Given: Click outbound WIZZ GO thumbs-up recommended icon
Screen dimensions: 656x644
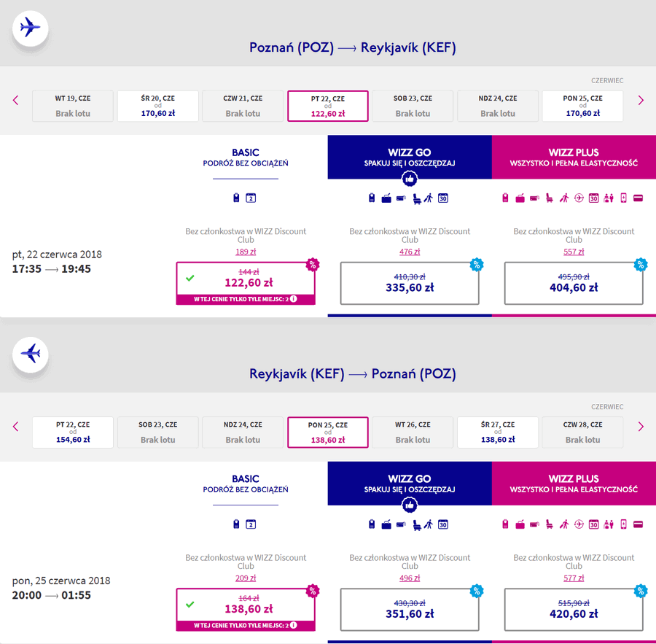Looking at the screenshot, I should point(410,179).
